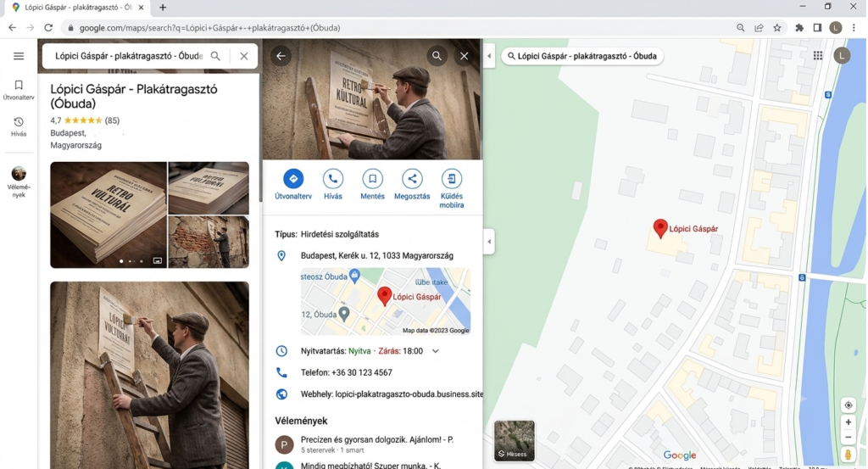The image size is (868, 469).
Task: Open Google apps grid
Action: point(818,55)
